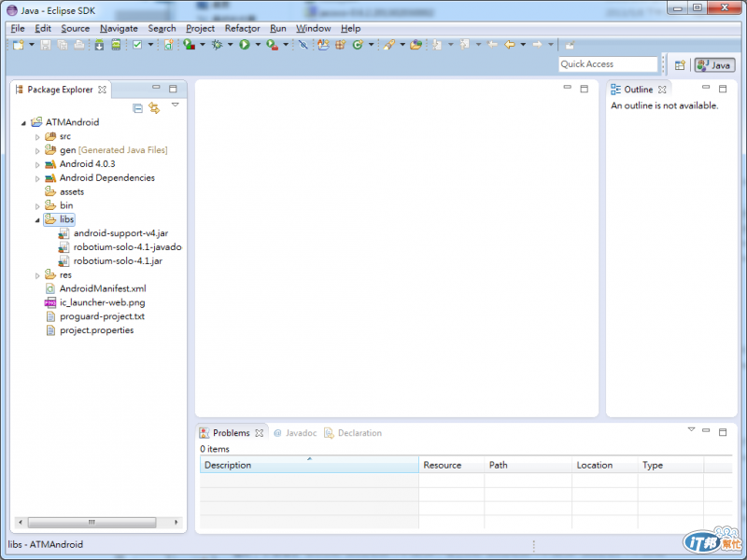Expand the res folder node
Viewport: 747px width, 560px height.
[x=37, y=275]
